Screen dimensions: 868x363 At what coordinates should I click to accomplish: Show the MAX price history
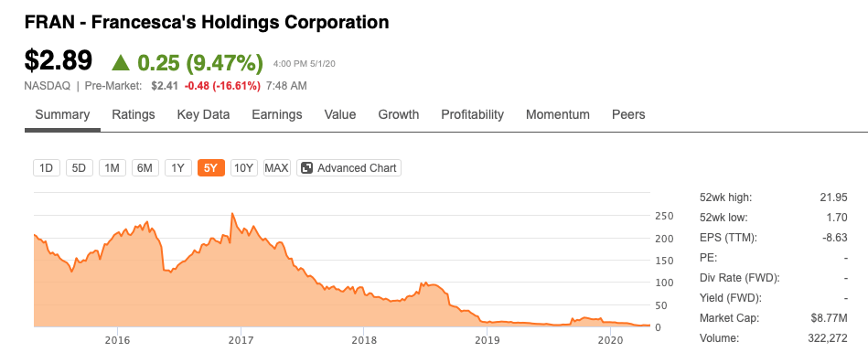pyautogui.click(x=277, y=167)
